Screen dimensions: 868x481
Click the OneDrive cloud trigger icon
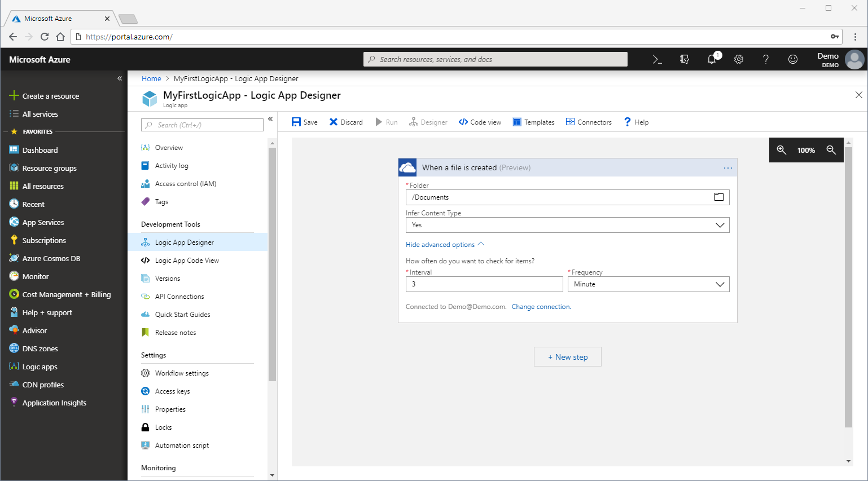pyautogui.click(x=407, y=167)
